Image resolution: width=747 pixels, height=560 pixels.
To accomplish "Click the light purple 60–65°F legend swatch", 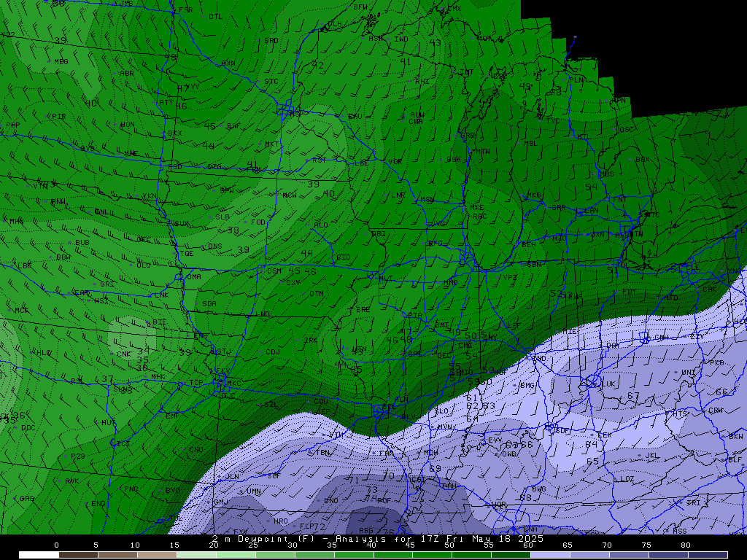I will pos(550,555).
